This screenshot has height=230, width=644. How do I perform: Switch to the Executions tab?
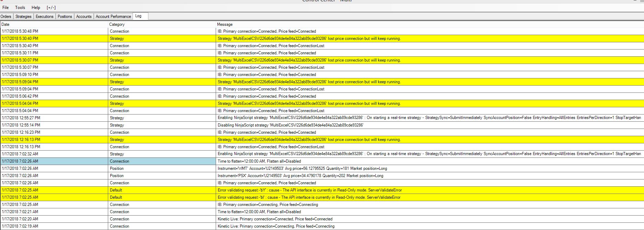45,17
